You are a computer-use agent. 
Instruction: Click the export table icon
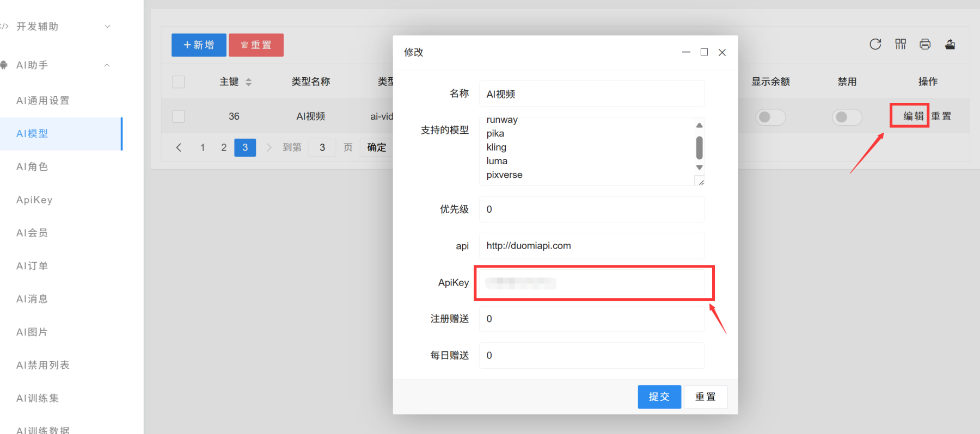(950, 44)
